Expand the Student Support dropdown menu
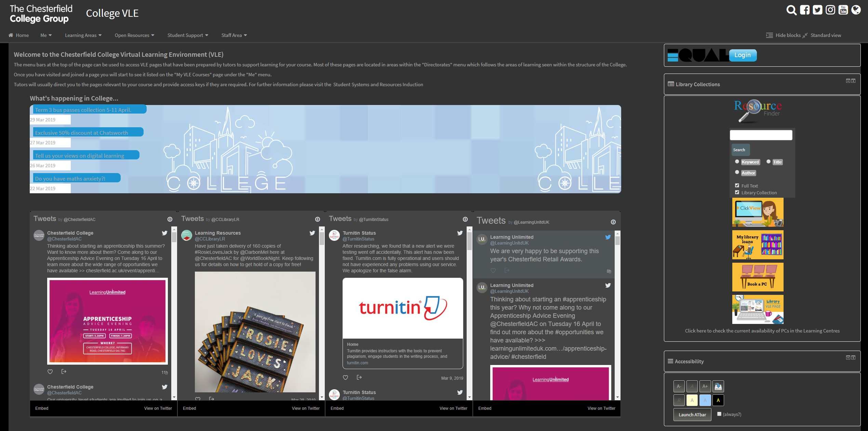 [188, 35]
